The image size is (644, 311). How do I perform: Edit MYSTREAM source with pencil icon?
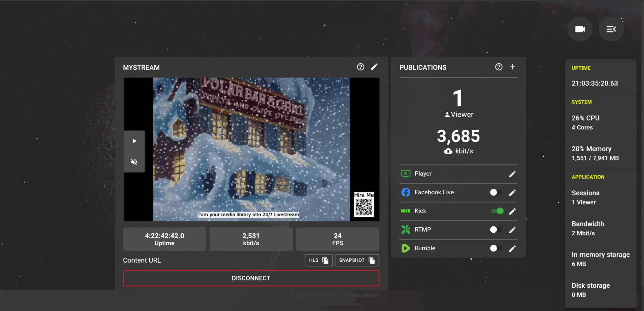tap(374, 67)
